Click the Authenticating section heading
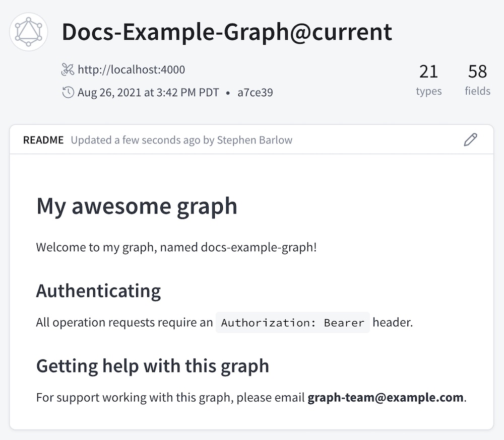The image size is (504, 440). point(98,290)
